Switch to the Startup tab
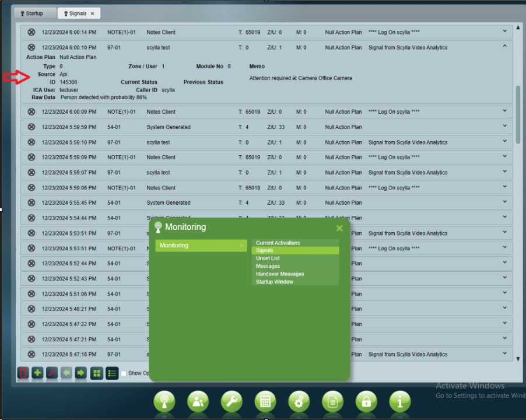 [35, 13]
